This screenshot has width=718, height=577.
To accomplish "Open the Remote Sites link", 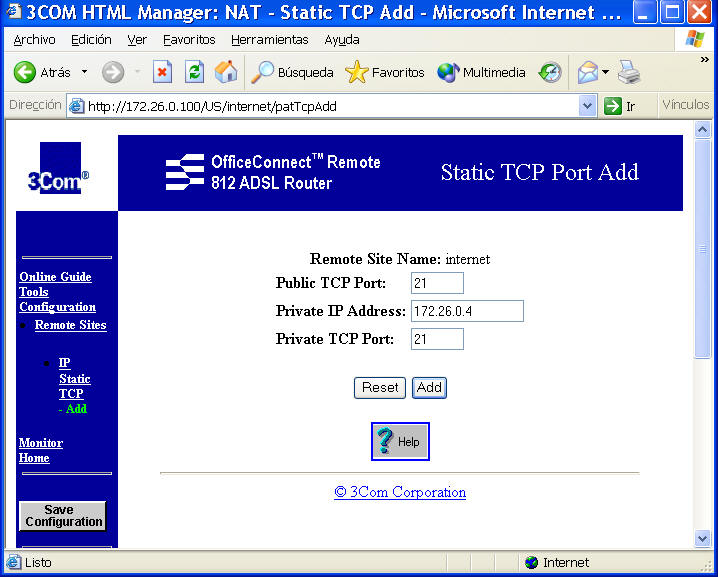I will click(71, 325).
